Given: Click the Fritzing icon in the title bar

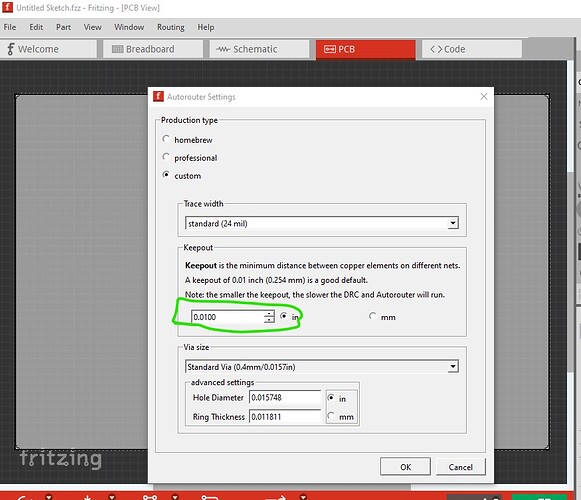Looking at the screenshot, I should pos(7,7).
